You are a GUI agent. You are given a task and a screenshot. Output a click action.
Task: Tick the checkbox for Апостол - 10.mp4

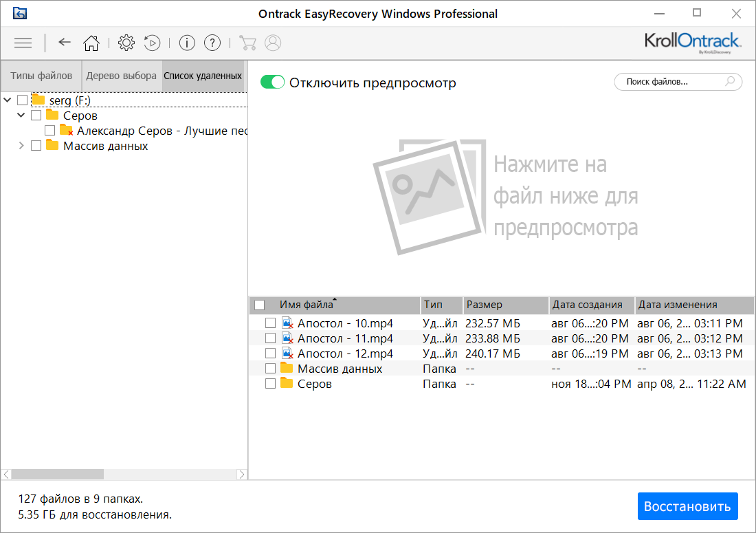point(271,323)
